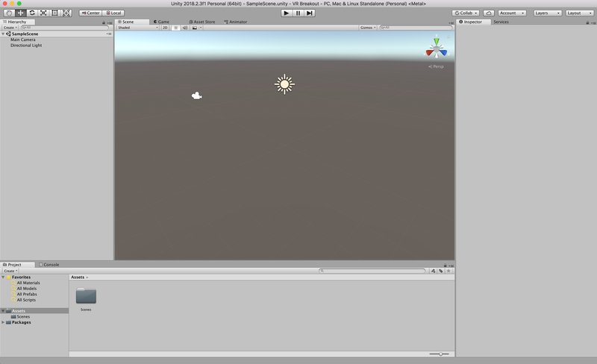Switch to the Asset Store tab

pyautogui.click(x=202, y=22)
